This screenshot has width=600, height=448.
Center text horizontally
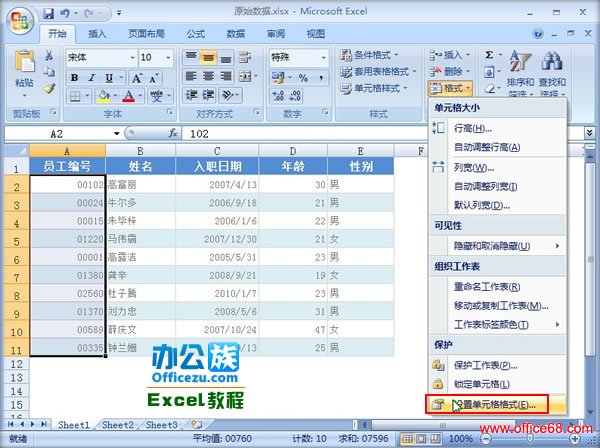coord(208,76)
